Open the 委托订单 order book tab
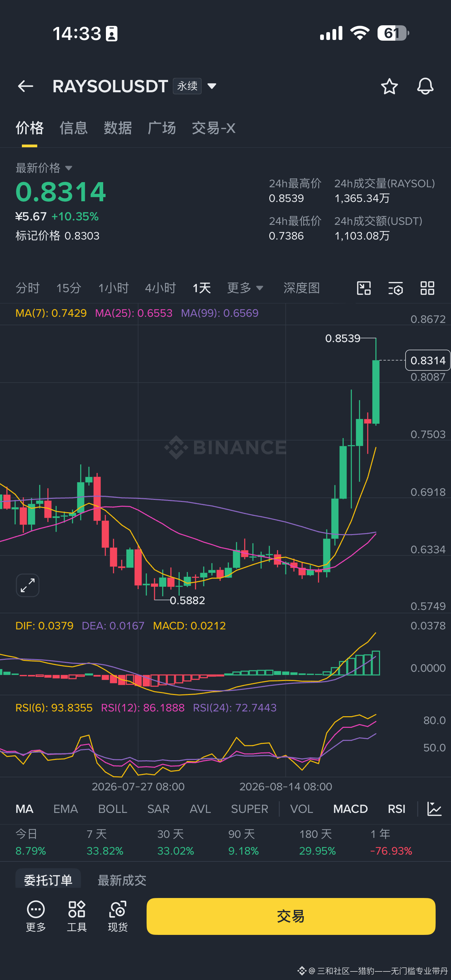Screen dimensions: 451x980 click(x=48, y=879)
